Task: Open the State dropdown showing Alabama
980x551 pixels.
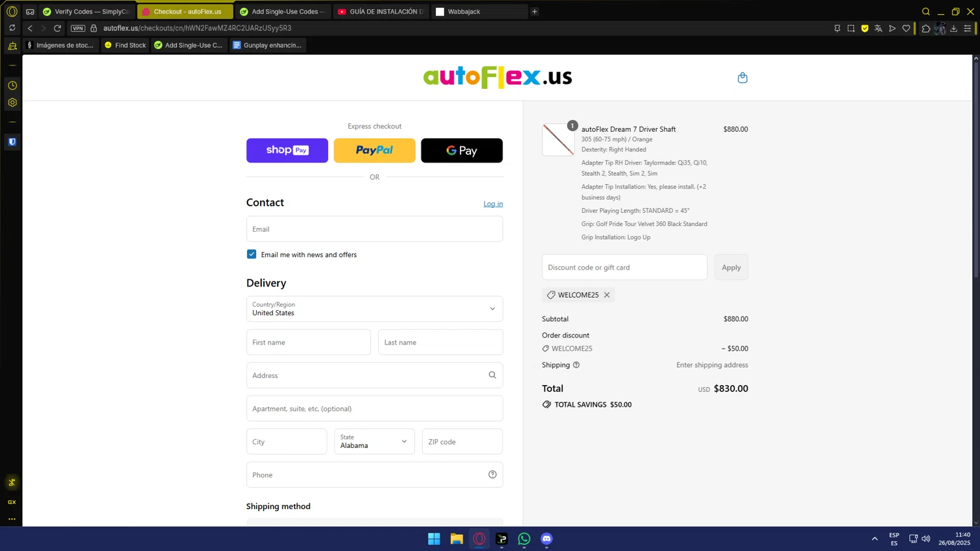Action: (374, 441)
